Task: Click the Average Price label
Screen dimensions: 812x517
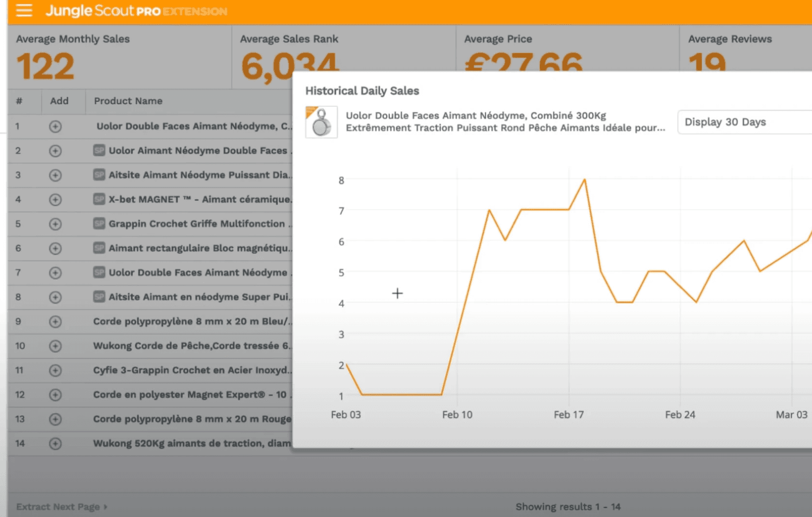Action: pos(498,39)
